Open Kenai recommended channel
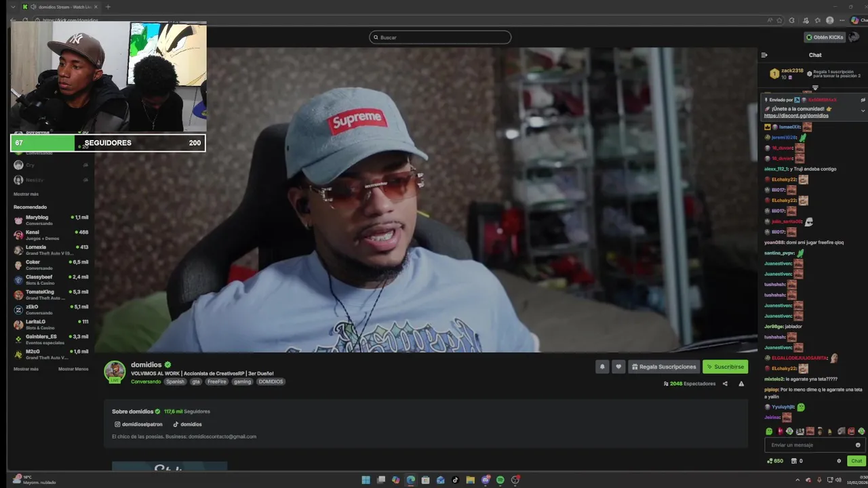 51,235
